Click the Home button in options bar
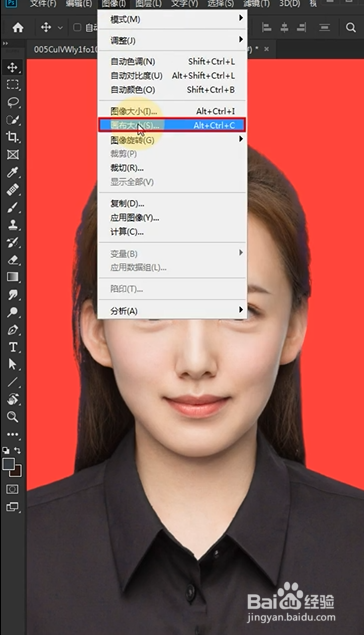 click(x=18, y=28)
